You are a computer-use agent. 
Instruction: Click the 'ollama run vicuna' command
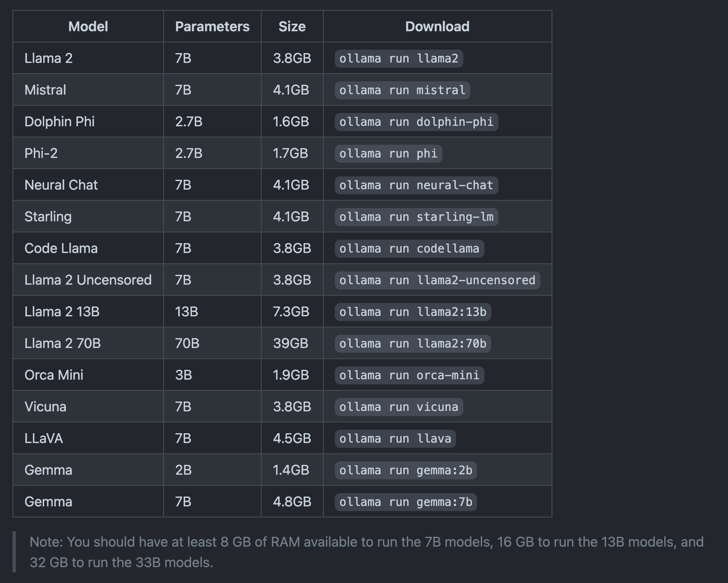click(x=399, y=407)
